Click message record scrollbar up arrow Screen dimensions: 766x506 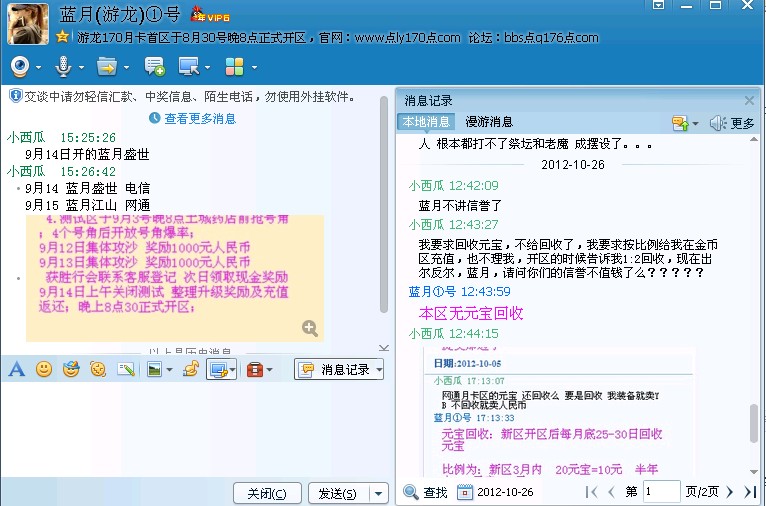point(754,140)
